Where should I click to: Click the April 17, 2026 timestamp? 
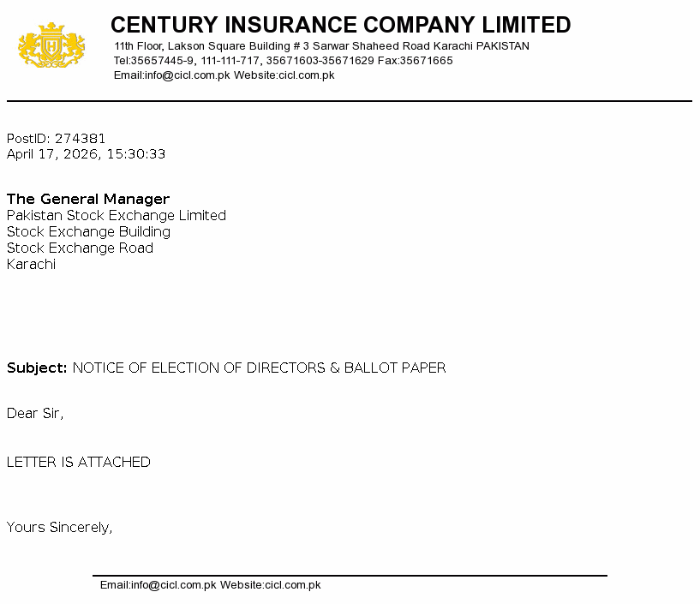(x=86, y=154)
